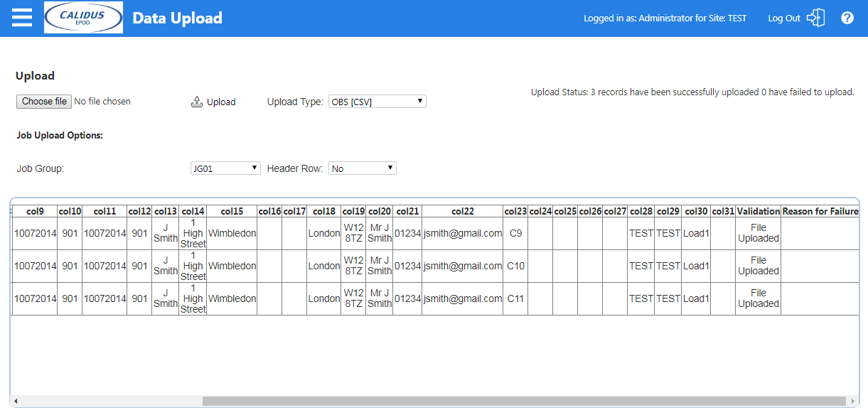Click the Log Out link
This screenshot has width=868, height=415.
click(784, 18)
